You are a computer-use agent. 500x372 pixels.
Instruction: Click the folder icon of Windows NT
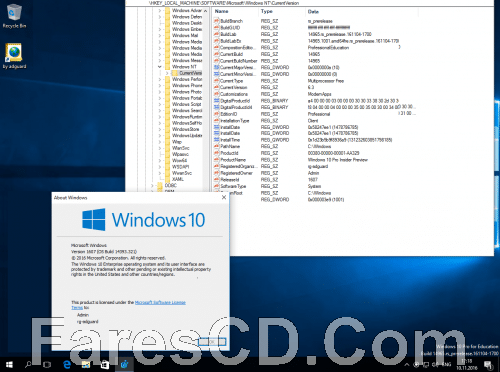(x=168, y=67)
